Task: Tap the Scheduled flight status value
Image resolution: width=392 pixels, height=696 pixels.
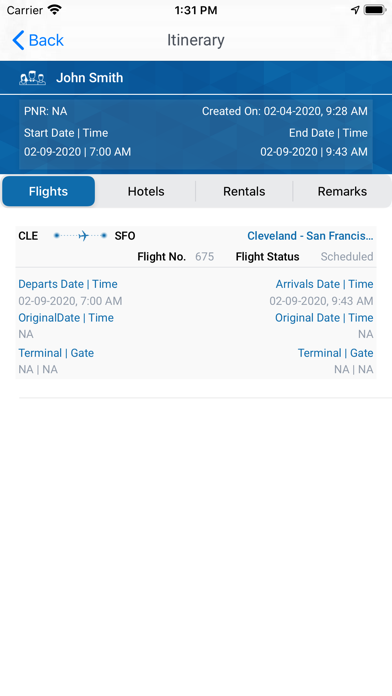Action: click(347, 257)
